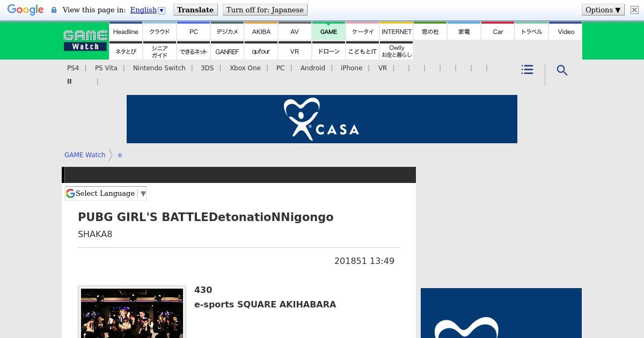Click the PUBG GIRL'S BATTLE article headline
The width and height of the screenshot is (644, 338).
click(x=206, y=217)
